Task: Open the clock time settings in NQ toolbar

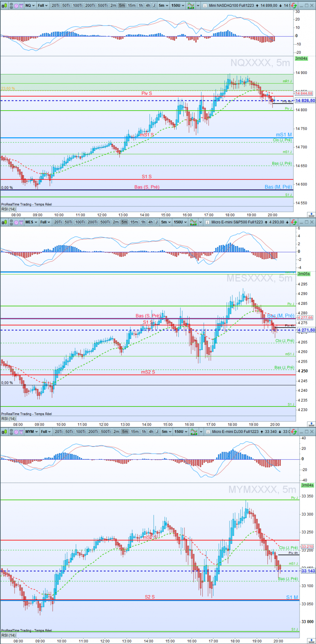Action: [16, 6]
